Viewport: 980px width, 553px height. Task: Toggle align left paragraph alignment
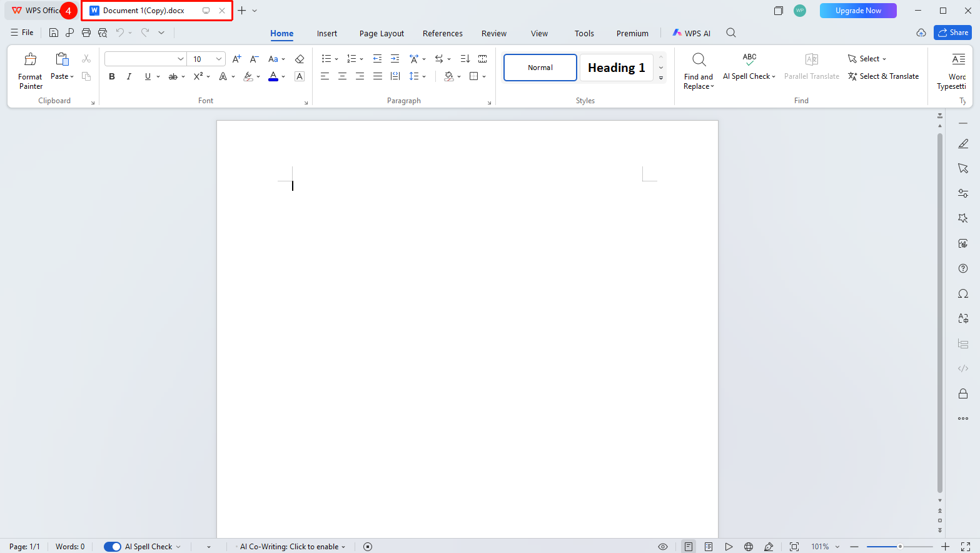325,76
